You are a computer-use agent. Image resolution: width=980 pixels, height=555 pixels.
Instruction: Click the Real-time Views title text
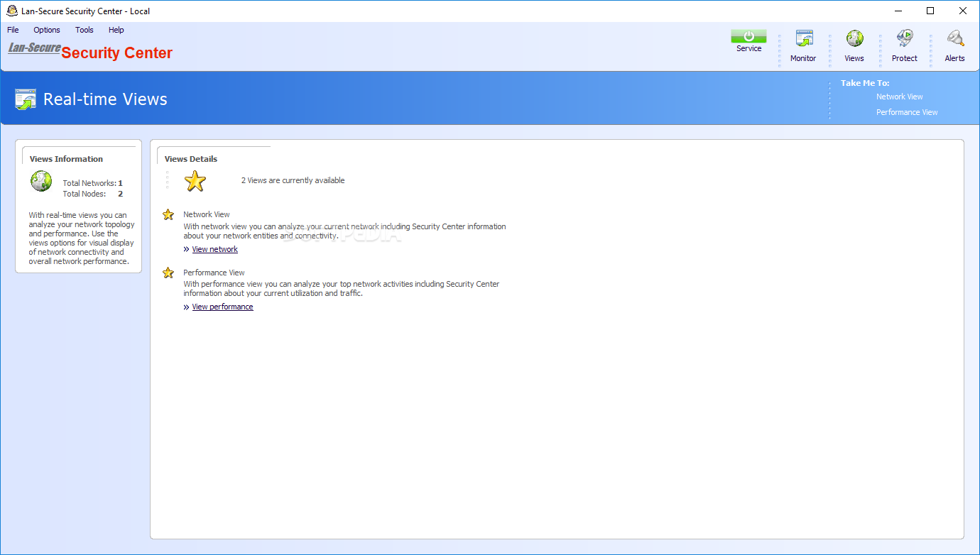105,99
